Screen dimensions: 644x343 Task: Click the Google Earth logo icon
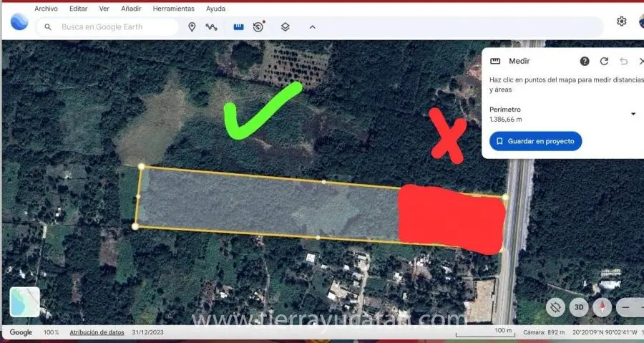click(x=19, y=21)
